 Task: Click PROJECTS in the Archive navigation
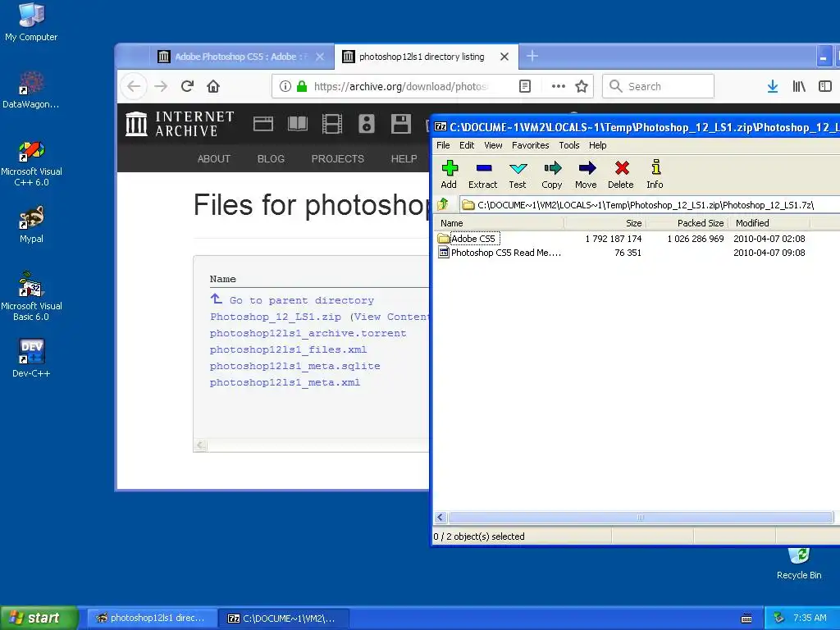point(337,158)
